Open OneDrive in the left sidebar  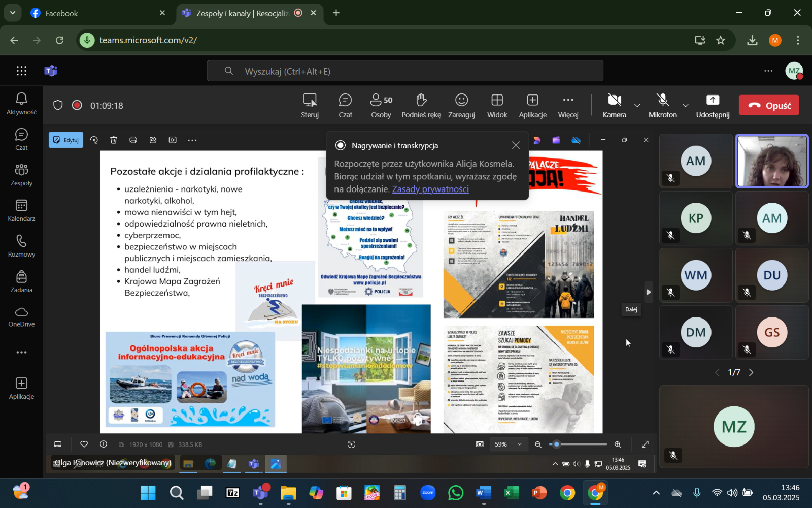point(21,317)
